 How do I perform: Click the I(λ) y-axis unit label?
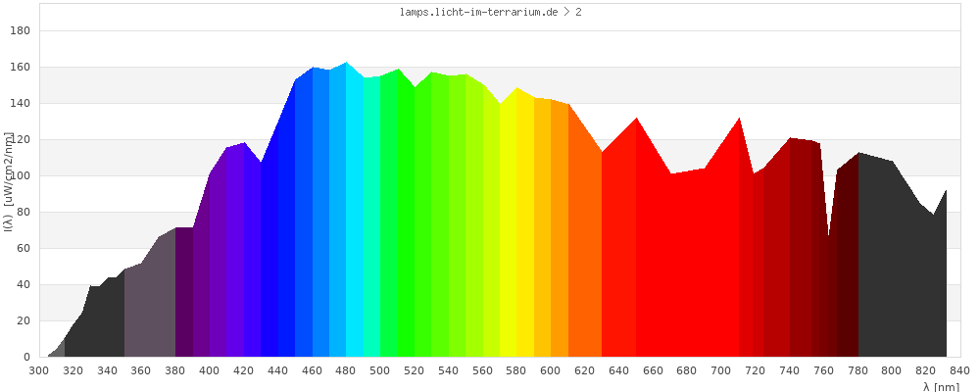[9, 179]
